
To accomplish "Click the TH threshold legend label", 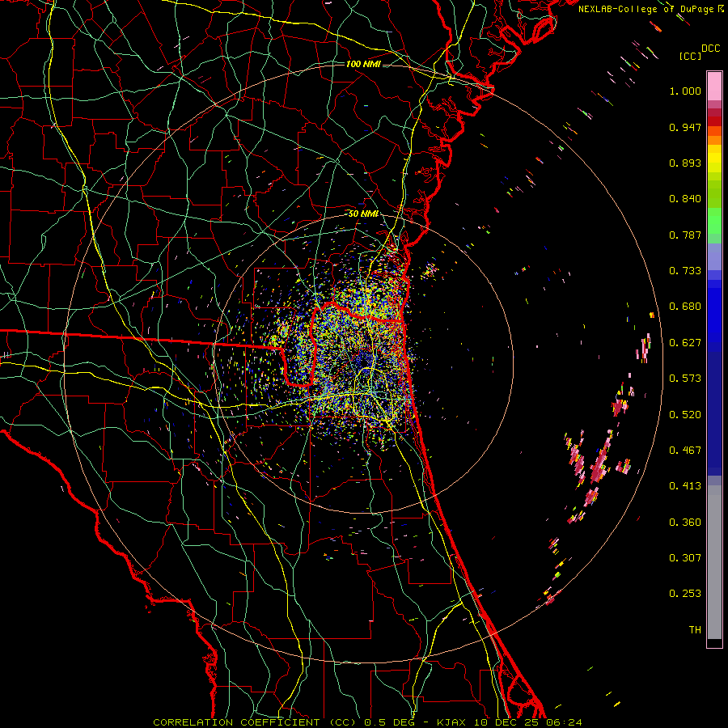I will [695, 630].
